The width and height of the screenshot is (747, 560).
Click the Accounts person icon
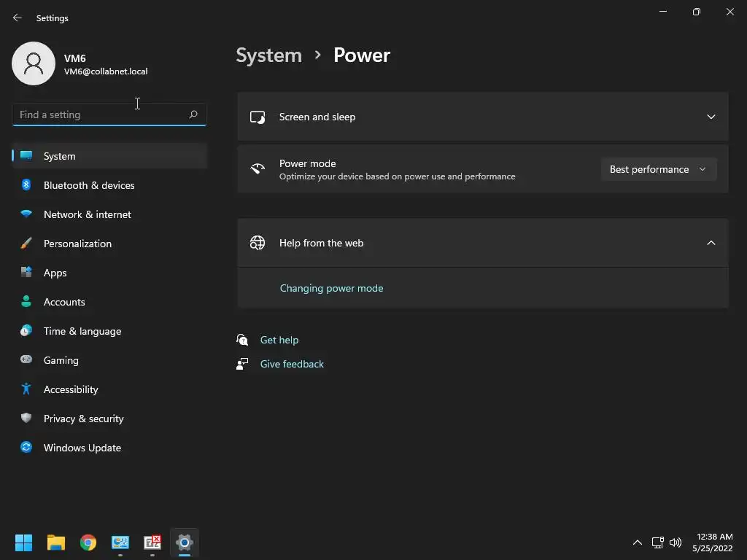pyautogui.click(x=26, y=301)
